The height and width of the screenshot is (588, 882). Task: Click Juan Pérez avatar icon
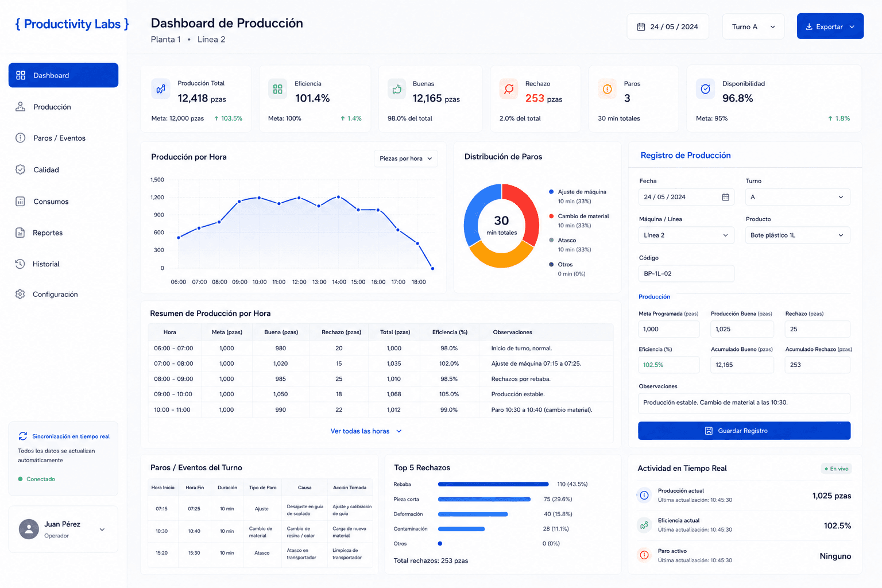pos(29,529)
